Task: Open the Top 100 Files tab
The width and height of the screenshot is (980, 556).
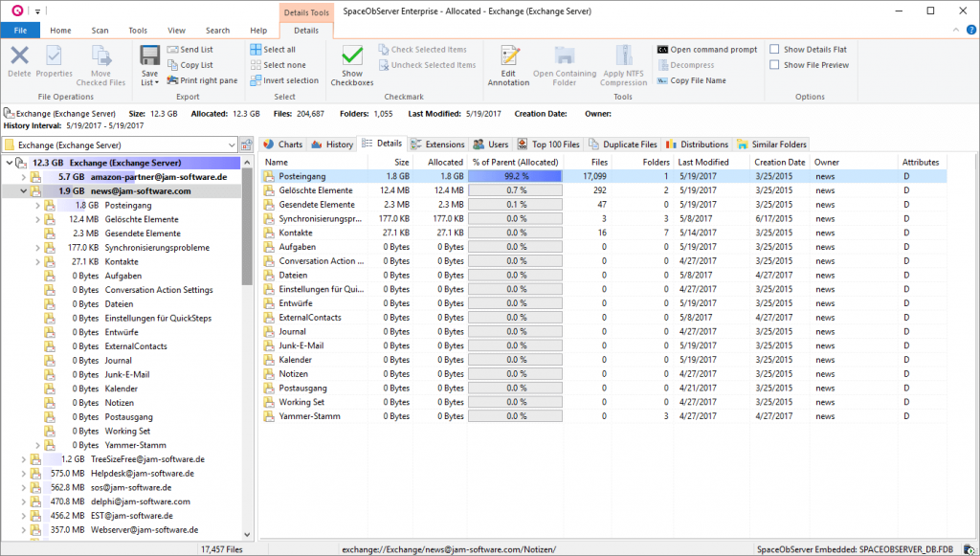Action: 548,145
